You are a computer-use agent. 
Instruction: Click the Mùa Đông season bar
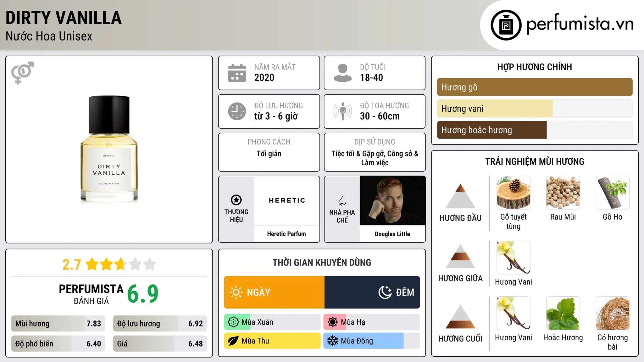click(372, 341)
